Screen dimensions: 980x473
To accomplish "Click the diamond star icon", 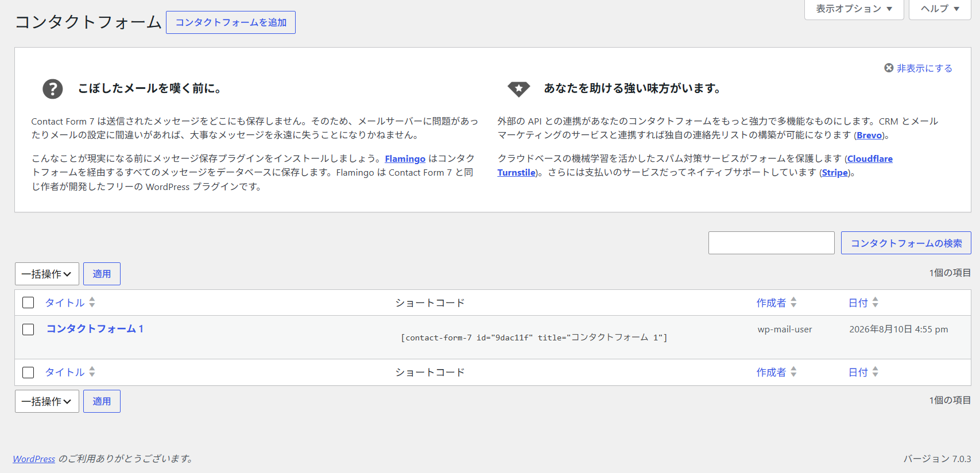I will [518, 89].
